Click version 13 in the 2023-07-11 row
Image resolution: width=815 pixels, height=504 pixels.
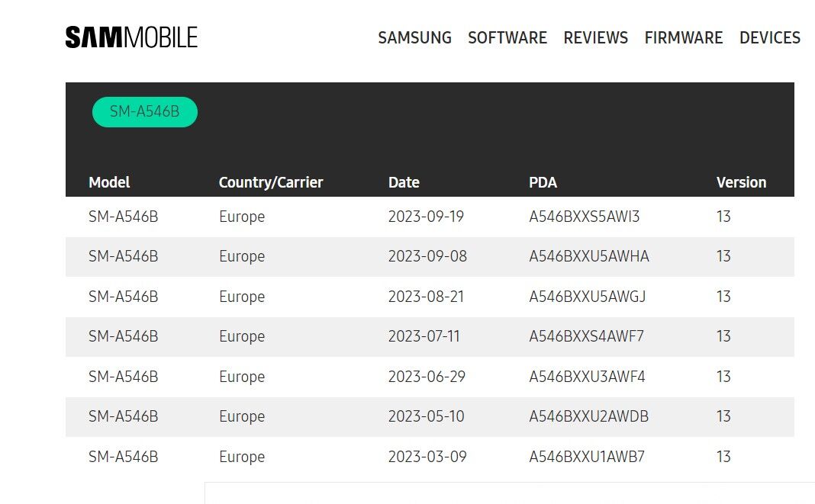coord(723,336)
